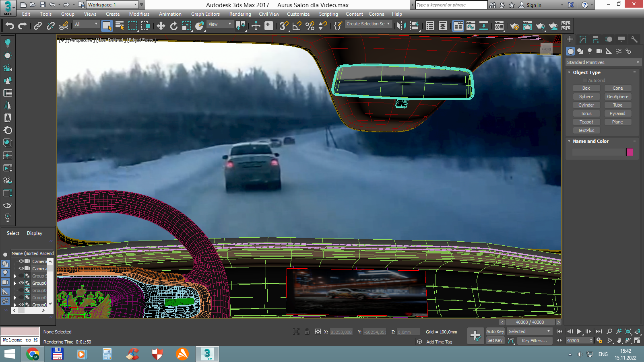Open the Utilities wrench panel tab
The height and width of the screenshot is (362, 644).
634,39
